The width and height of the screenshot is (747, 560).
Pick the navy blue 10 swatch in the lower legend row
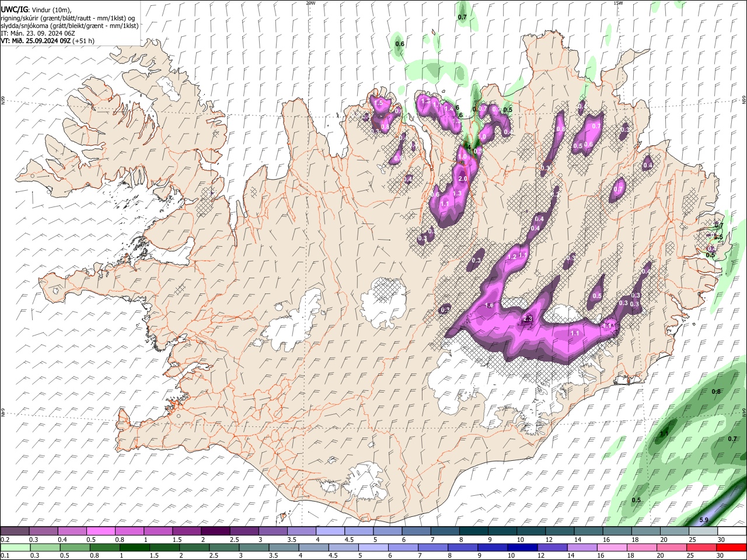tap(522, 547)
